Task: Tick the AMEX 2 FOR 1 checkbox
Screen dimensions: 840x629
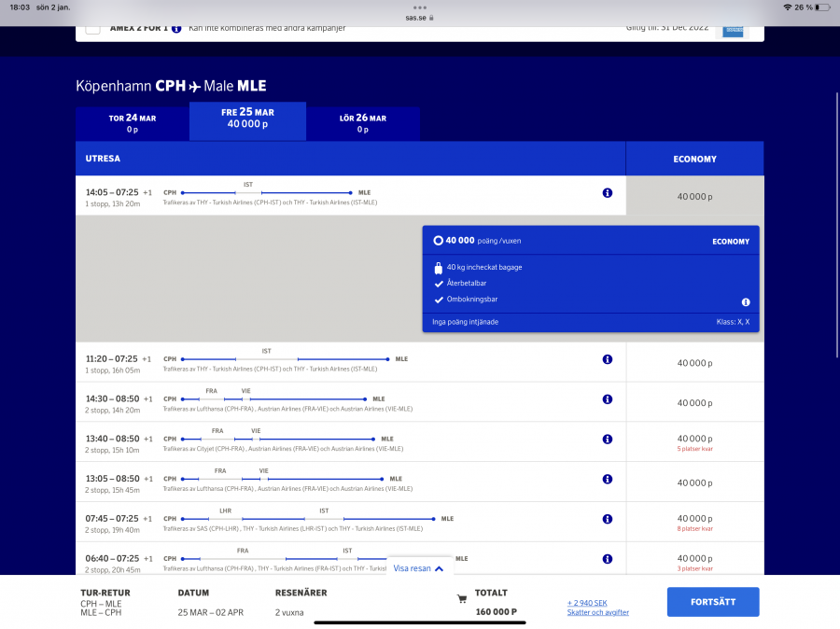Action: coord(93,28)
